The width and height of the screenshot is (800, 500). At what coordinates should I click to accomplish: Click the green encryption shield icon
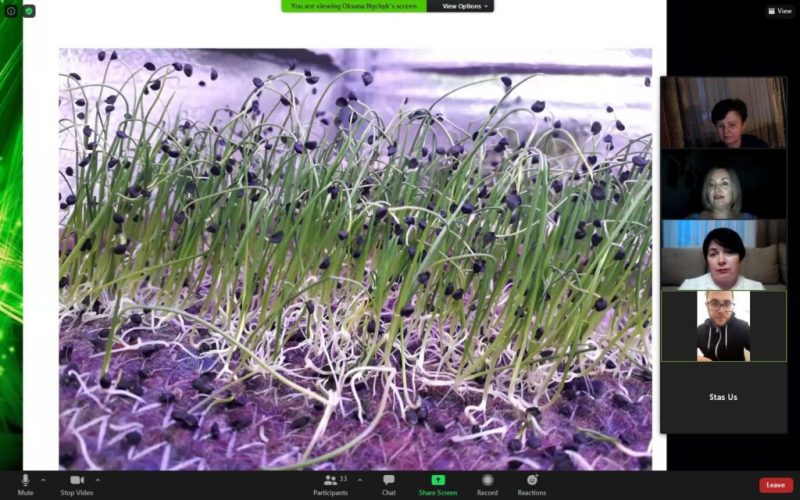[29, 11]
